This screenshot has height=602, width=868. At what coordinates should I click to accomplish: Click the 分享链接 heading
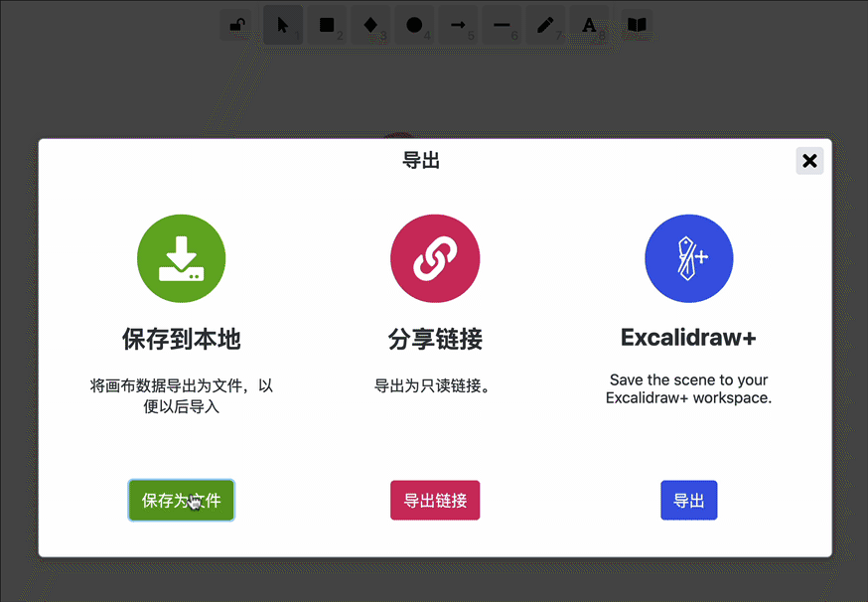tap(435, 339)
